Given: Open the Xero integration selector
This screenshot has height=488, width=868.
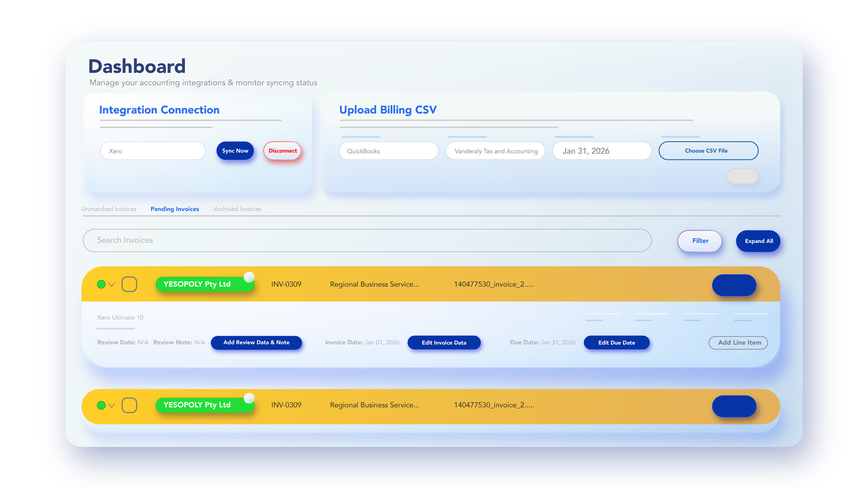Looking at the screenshot, I should (x=153, y=151).
